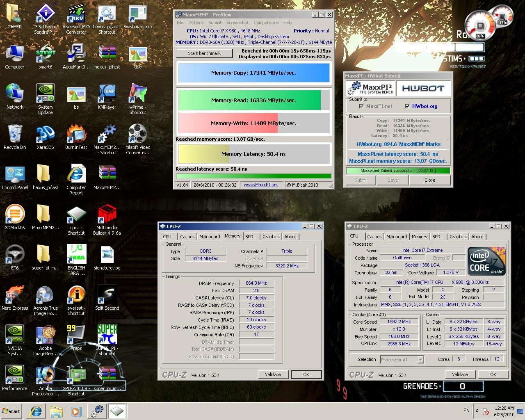The width and height of the screenshot is (525, 420).
Task: Open BurnInTest desktop icon
Action: point(76,137)
